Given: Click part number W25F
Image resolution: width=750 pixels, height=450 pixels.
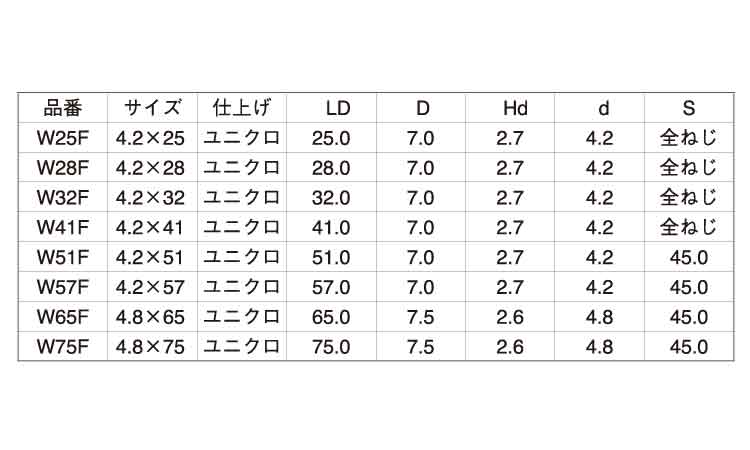Looking at the screenshot, I should (x=63, y=138).
